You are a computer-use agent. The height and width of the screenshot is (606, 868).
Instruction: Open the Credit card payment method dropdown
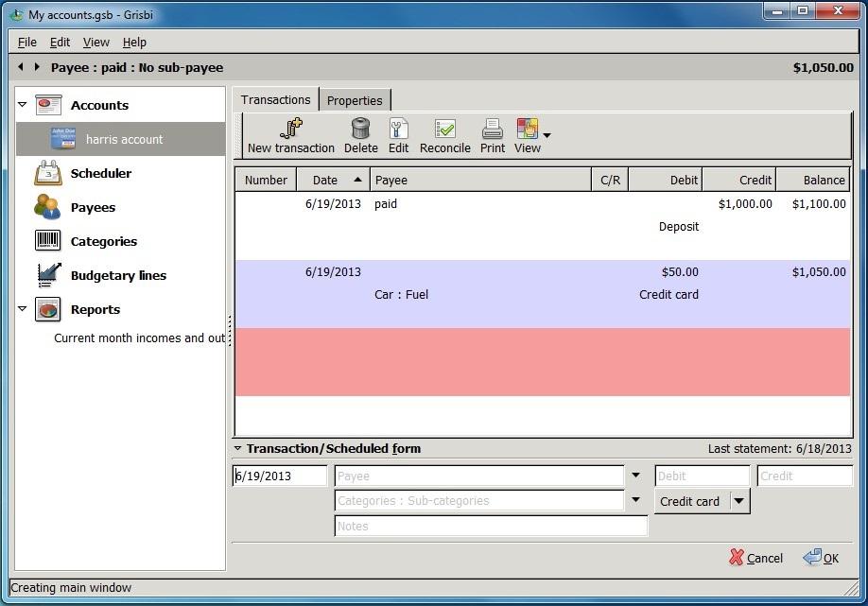[x=738, y=502]
